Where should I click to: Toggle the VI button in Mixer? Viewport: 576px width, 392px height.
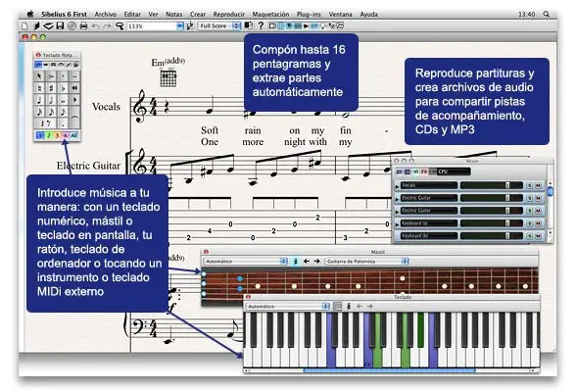point(415,171)
